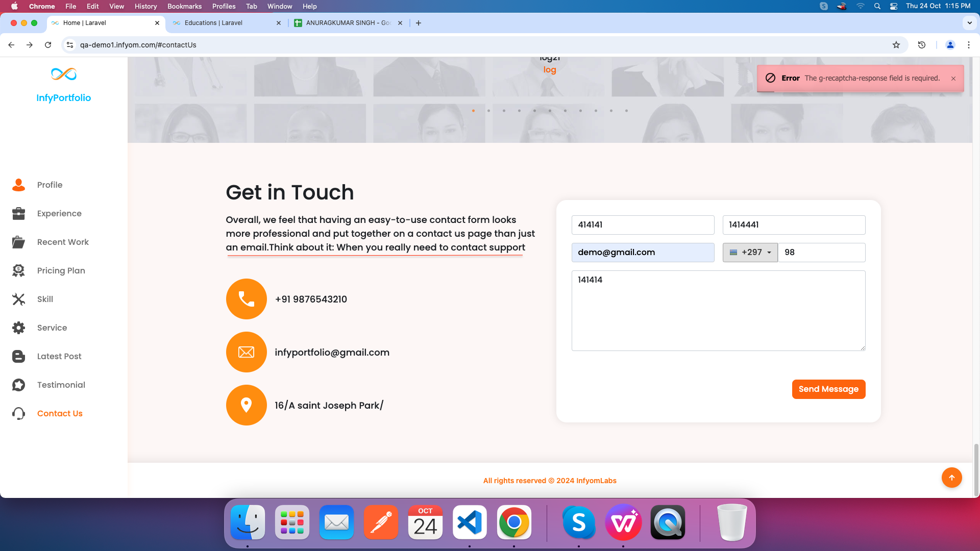This screenshot has width=980, height=551.
Task: Click the scroll-to-top arrow button
Action: click(x=951, y=478)
